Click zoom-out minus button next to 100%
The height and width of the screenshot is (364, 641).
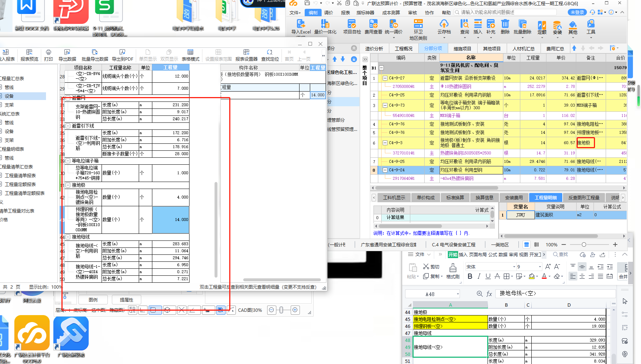[564, 245]
